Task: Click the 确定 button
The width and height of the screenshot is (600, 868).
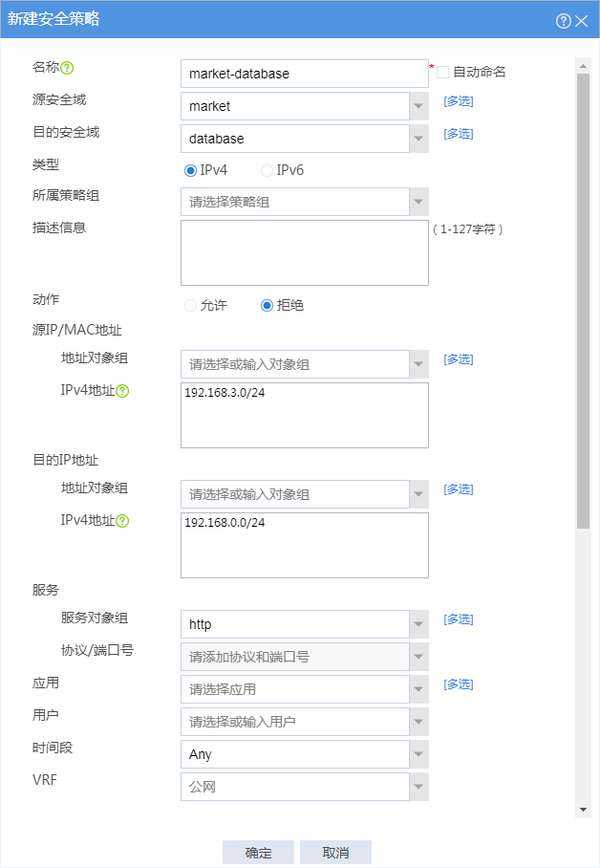Action: click(x=259, y=853)
